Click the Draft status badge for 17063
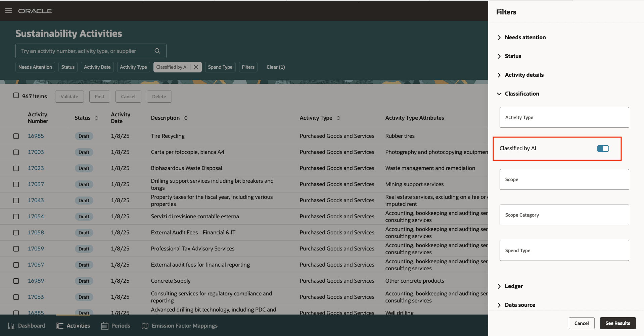644x336 pixels. (x=84, y=297)
